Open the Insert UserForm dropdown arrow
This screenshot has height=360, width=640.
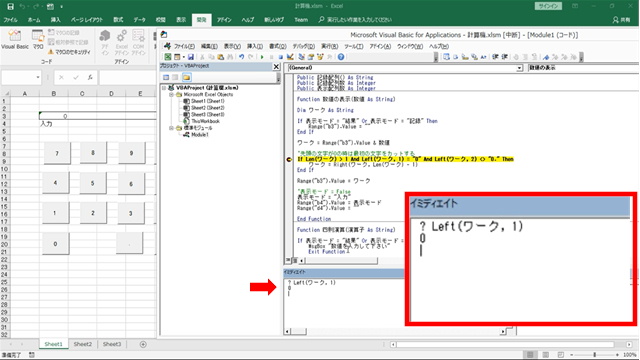tap(184, 57)
